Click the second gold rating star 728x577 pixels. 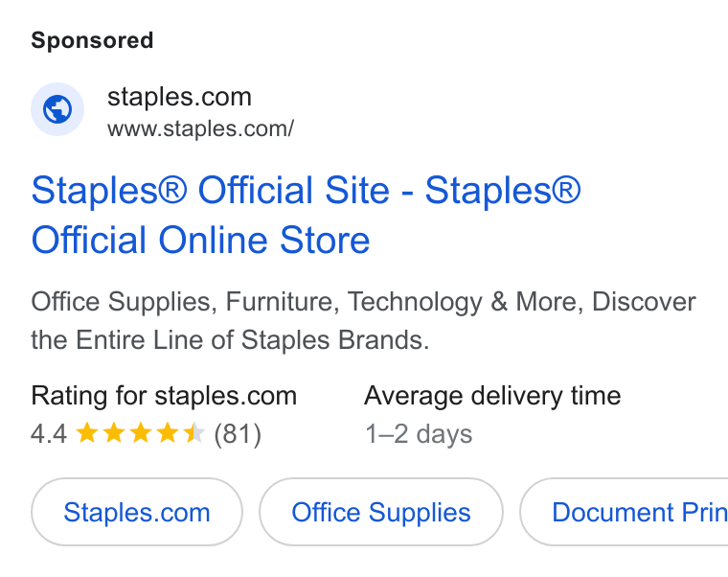[x=114, y=433]
